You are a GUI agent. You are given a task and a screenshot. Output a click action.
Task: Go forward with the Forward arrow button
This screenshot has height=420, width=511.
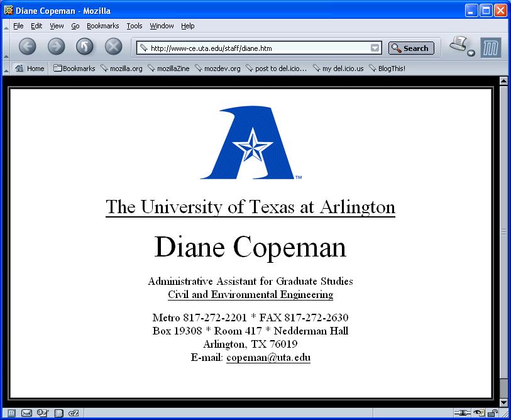(56, 47)
